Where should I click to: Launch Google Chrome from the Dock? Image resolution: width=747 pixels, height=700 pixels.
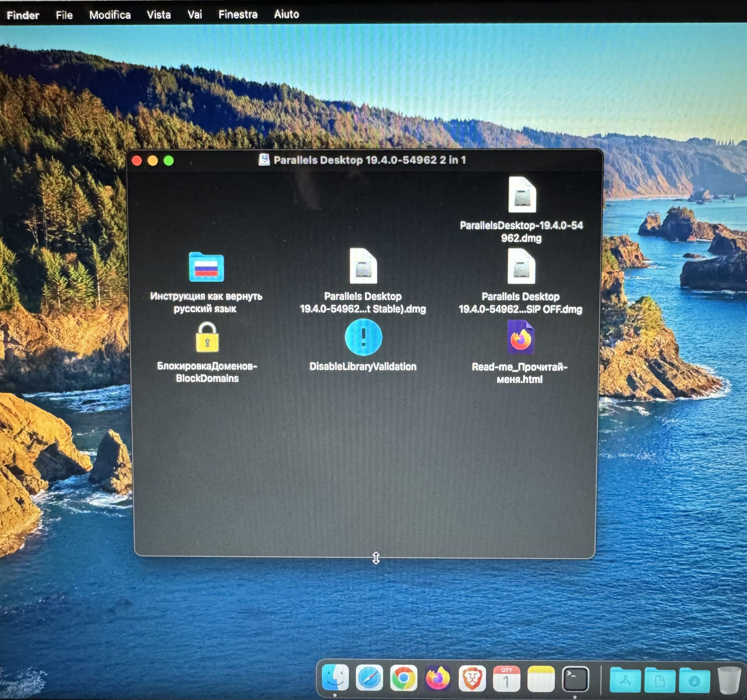(x=404, y=678)
